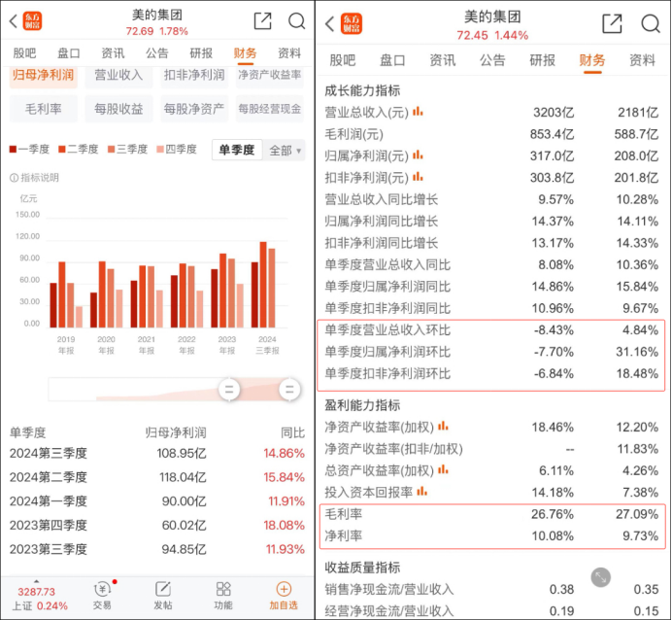The width and height of the screenshot is (672, 620).
Task: Open chart icon beside 净资产收益率(加权)
Action: pos(443,427)
